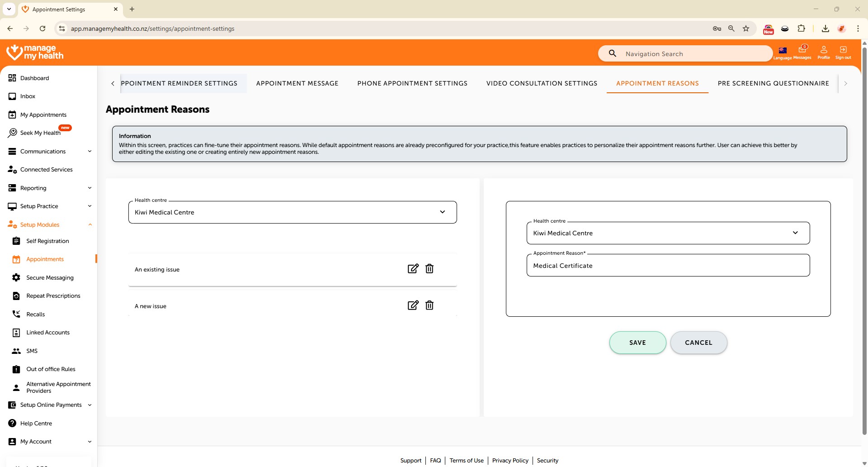Open the Appointment Message tab

297,83
